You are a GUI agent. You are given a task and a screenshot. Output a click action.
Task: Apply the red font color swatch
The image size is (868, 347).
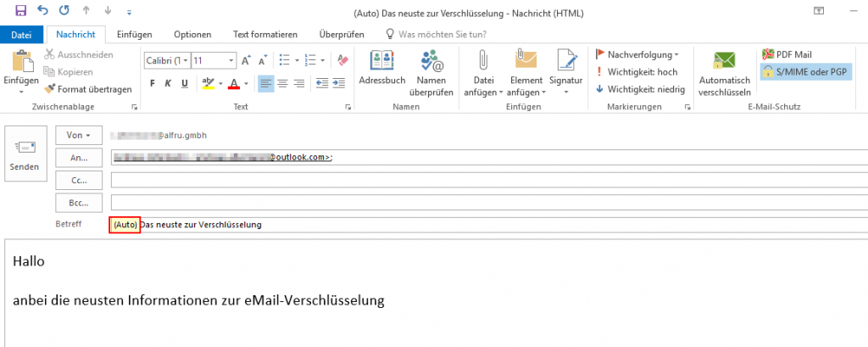(234, 83)
